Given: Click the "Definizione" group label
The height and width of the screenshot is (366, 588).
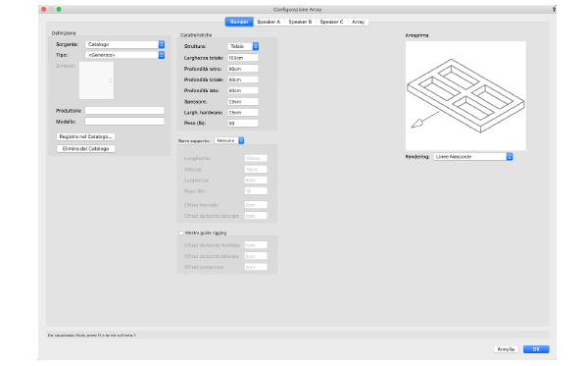Looking at the screenshot, I should (x=64, y=33).
